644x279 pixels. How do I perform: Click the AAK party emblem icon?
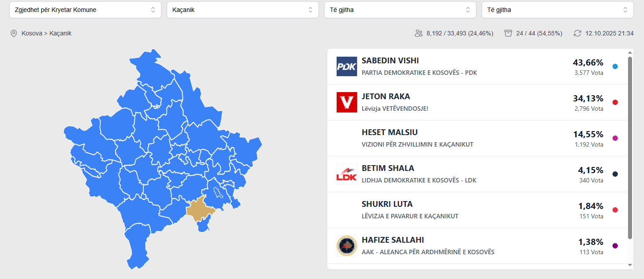[x=346, y=245]
